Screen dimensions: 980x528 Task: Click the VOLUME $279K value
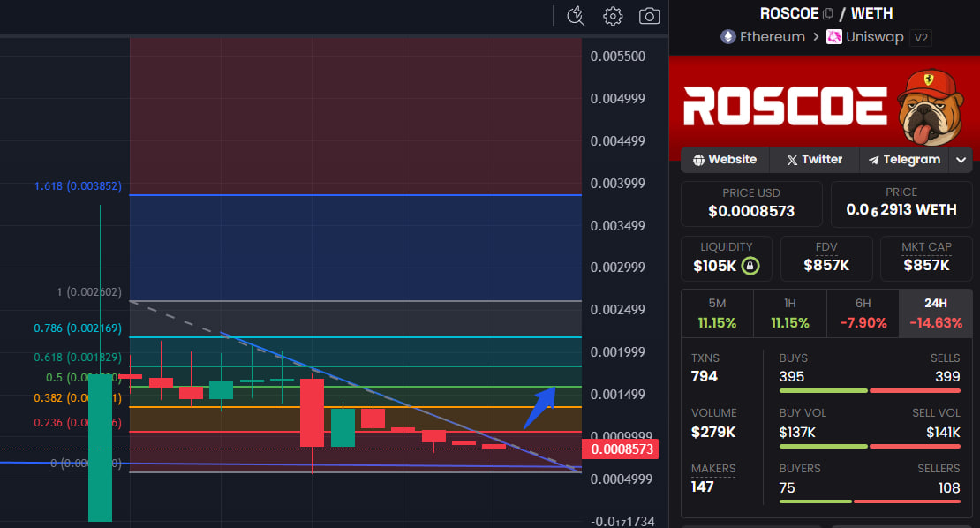point(713,433)
